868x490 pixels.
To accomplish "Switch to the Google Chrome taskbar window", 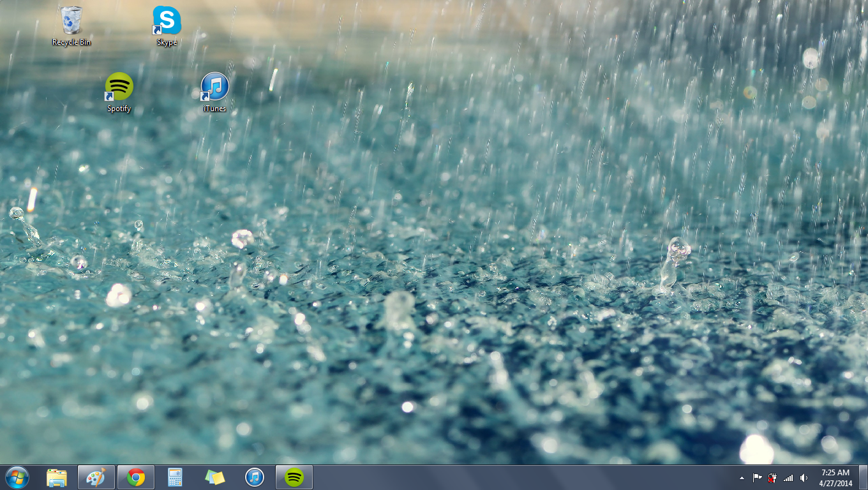I will coord(136,477).
